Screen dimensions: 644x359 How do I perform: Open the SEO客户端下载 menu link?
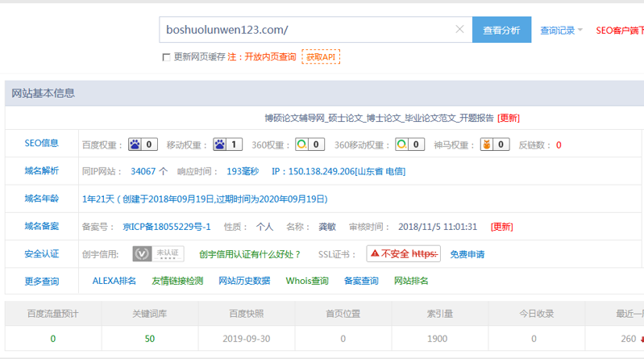[619, 31]
